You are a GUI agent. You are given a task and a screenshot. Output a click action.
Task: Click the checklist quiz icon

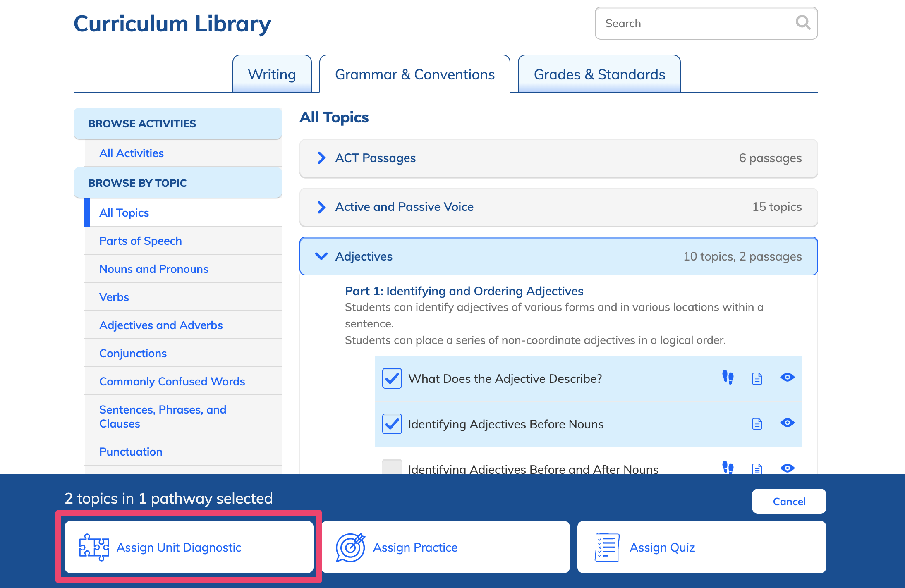[607, 547]
